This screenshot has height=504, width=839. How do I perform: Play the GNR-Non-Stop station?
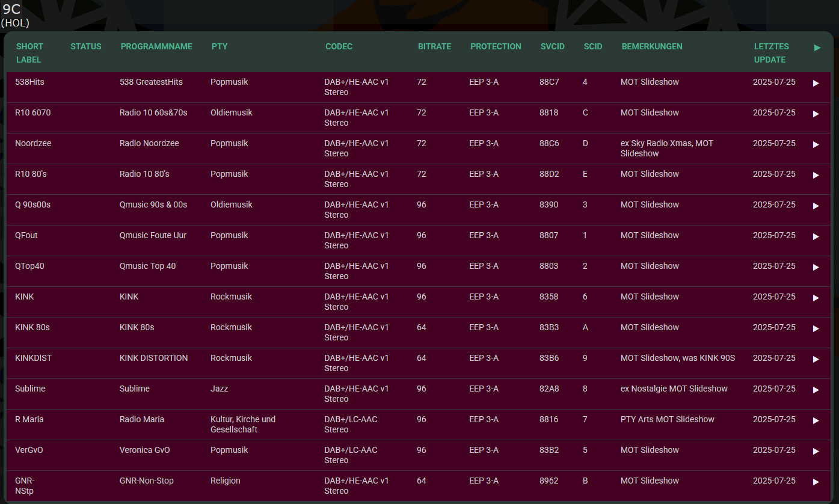816,482
